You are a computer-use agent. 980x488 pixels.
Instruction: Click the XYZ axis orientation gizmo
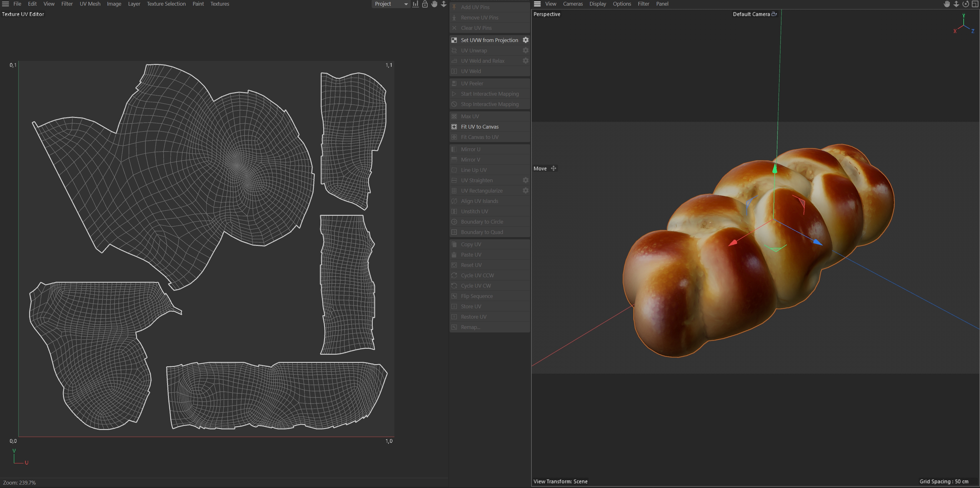[x=964, y=25]
